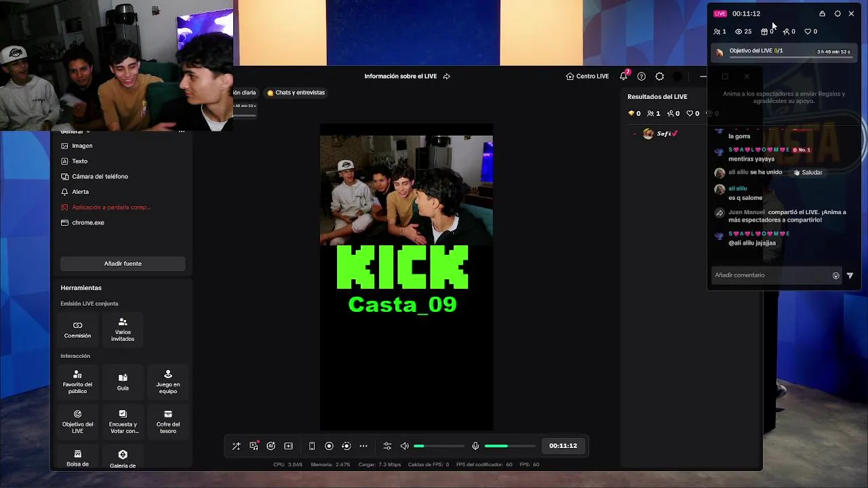The height and width of the screenshot is (488, 868).
Task: Click the vertical stream preview
Action: pyautogui.click(x=406, y=277)
